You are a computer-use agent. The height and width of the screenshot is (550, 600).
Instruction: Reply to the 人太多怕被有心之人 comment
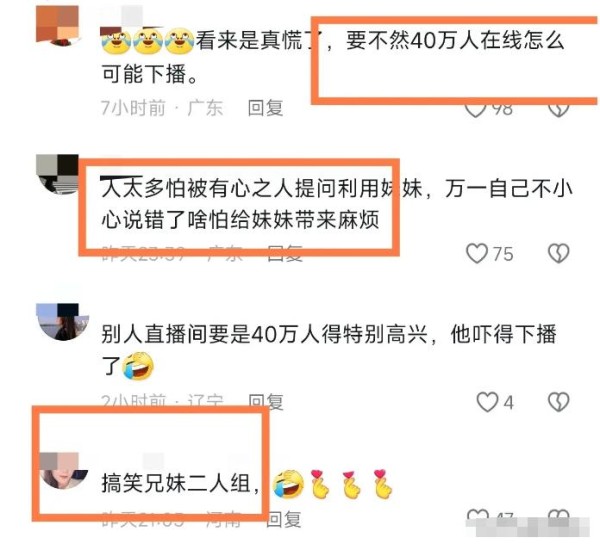[x=285, y=253]
